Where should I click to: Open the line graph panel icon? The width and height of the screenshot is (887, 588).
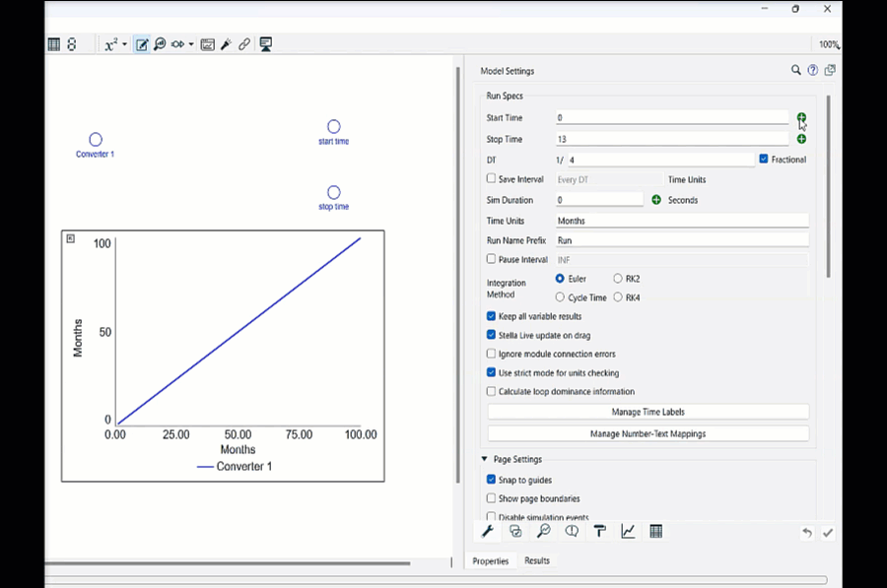click(628, 532)
